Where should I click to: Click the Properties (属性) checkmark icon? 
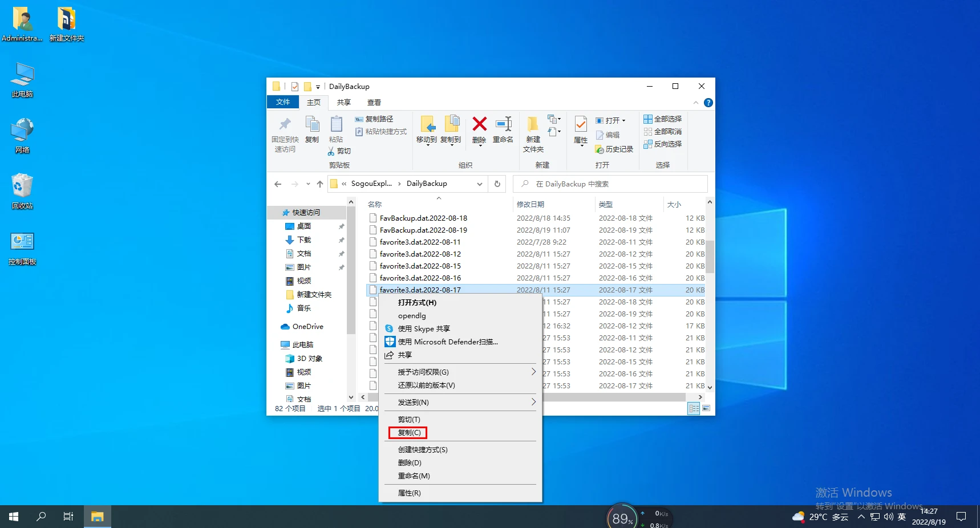tap(581, 124)
